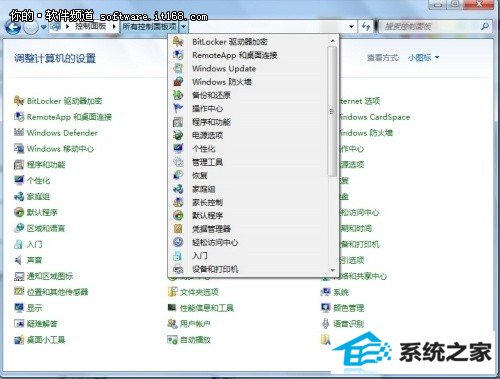Click the 轻松访问中心 icon in the dropdown list
Viewport: 500px width, 379px height.
click(178, 242)
